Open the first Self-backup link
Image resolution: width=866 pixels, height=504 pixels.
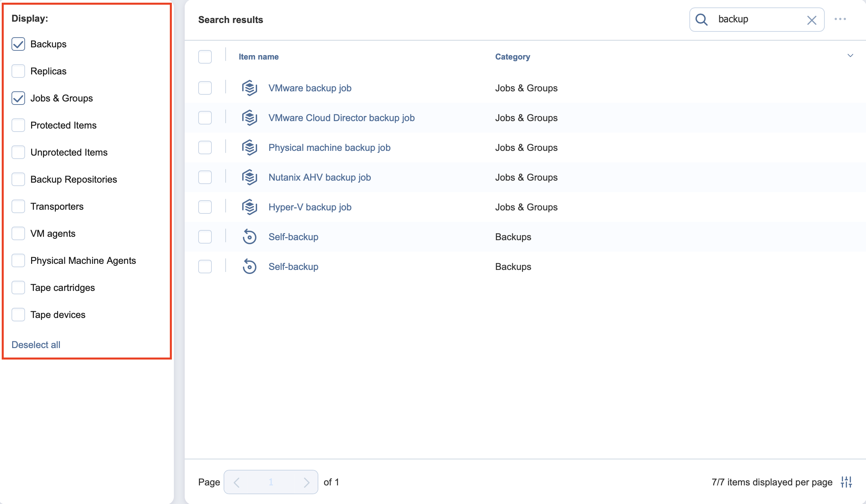pos(293,237)
